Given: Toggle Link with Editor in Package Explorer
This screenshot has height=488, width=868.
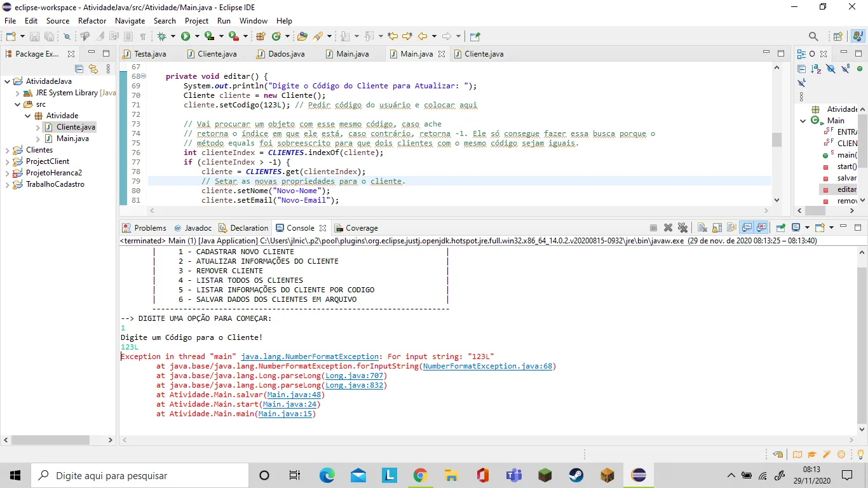Looking at the screenshot, I should [93, 69].
